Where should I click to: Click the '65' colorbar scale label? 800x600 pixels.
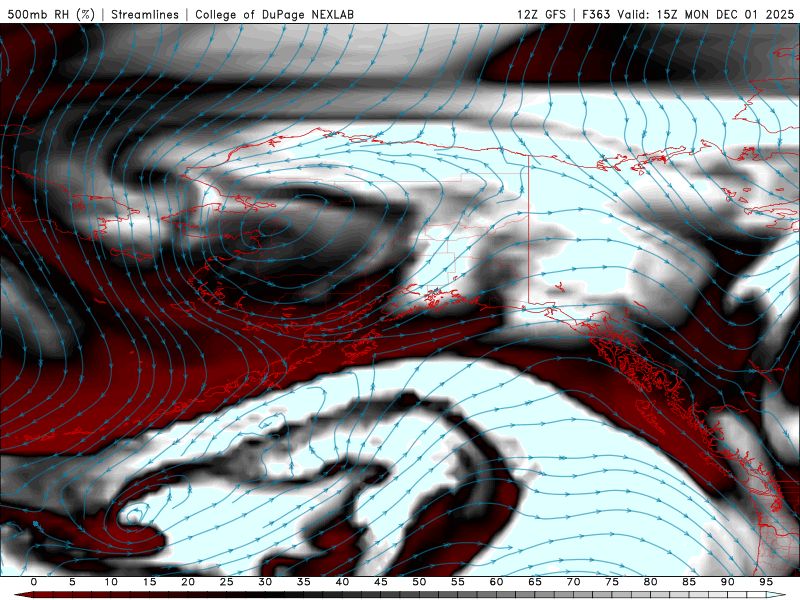click(x=535, y=582)
